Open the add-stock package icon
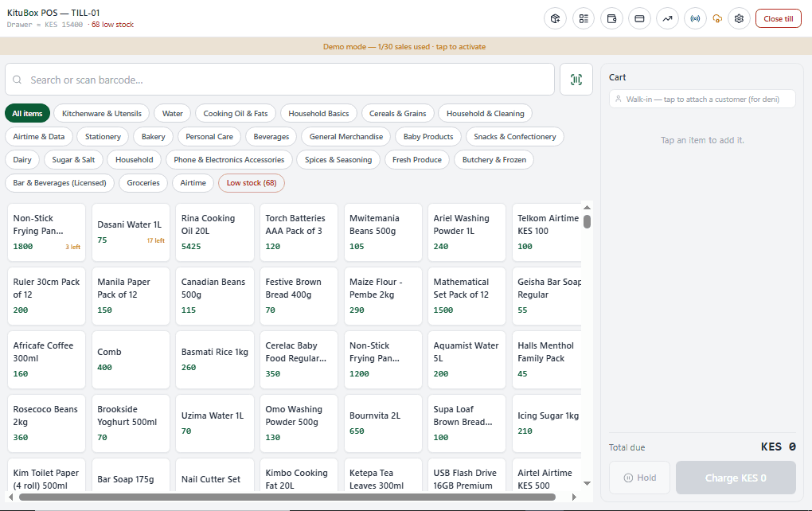This screenshot has height=511, width=812. pos(555,18)
